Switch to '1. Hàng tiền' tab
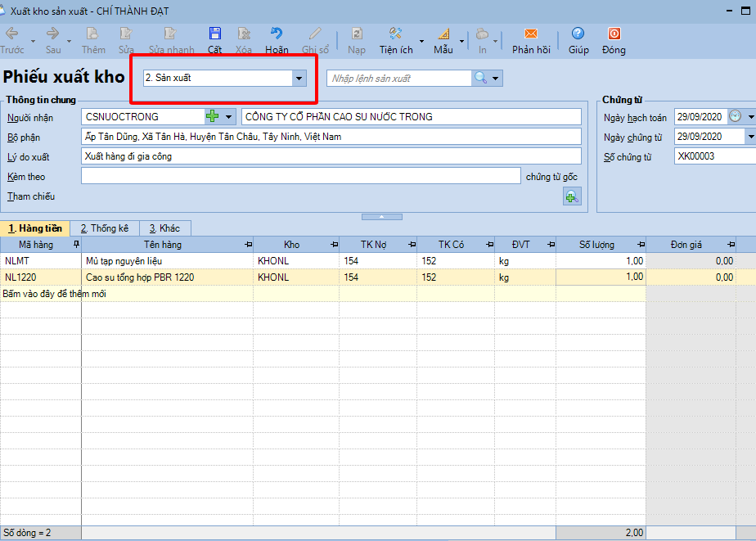Screen dimensions: 756x541 (x=35, y=228)
